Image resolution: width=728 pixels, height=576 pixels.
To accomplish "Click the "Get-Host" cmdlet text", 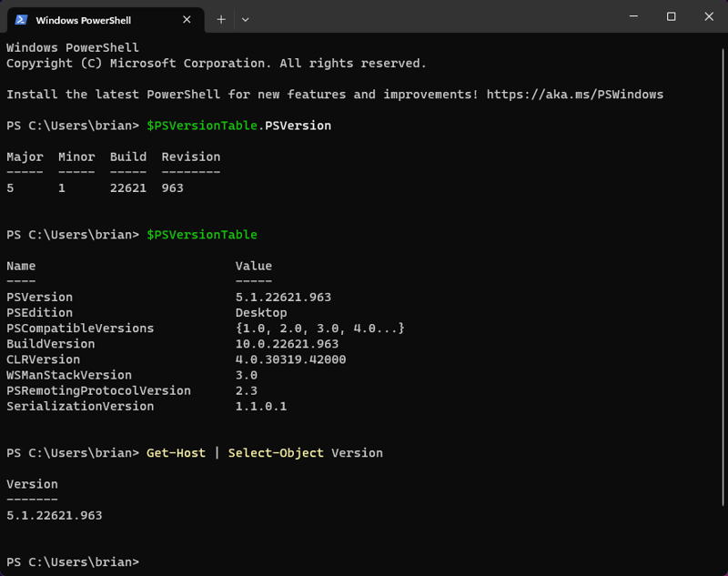I will [x=176, y=453].
